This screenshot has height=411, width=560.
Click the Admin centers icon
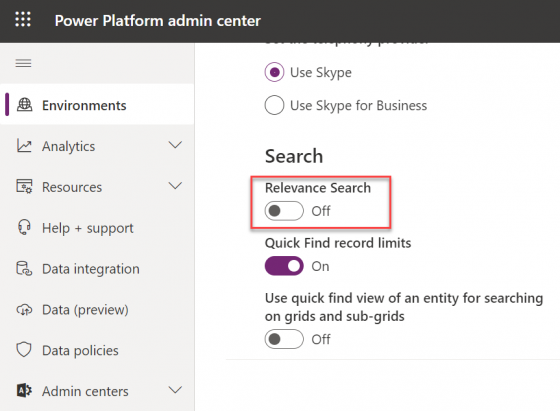[x=24, y=391]
